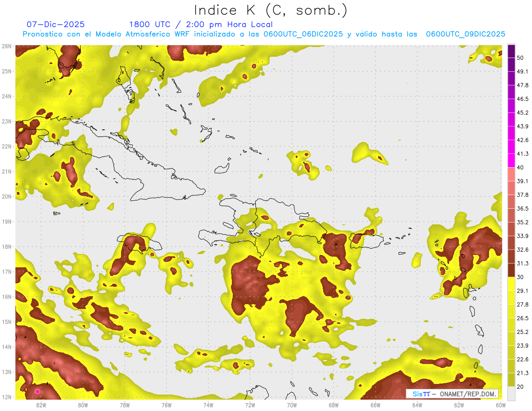
Task: Click the longitude label '62W'
Action: [459, 405]
